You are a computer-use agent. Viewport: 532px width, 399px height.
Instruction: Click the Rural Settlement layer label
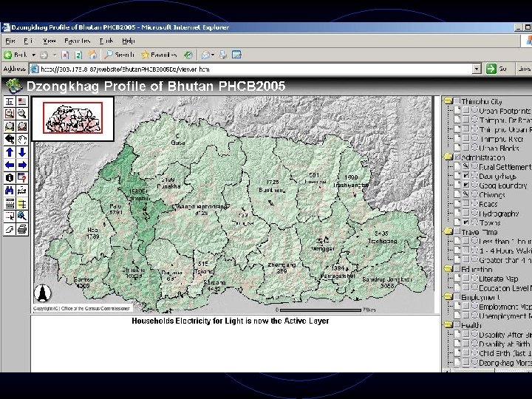tap(505, 166)
